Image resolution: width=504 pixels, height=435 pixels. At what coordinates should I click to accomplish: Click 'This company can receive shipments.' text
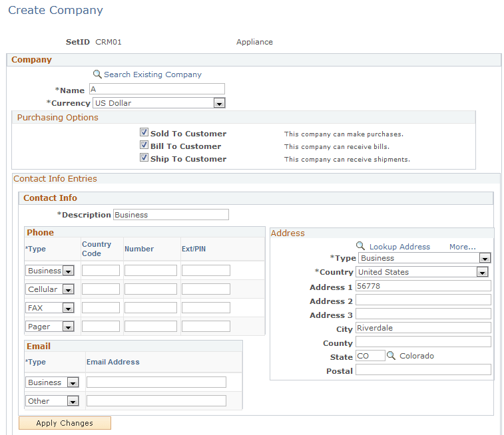pos(347,160)
